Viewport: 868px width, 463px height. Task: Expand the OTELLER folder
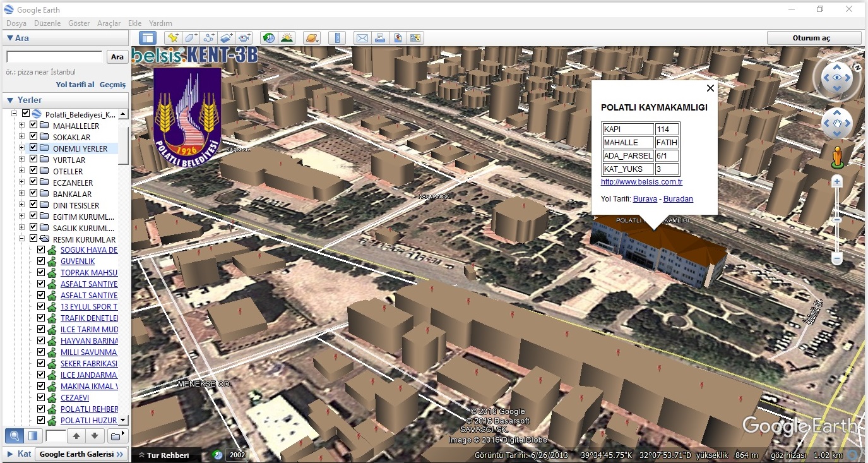click(21, 171)
